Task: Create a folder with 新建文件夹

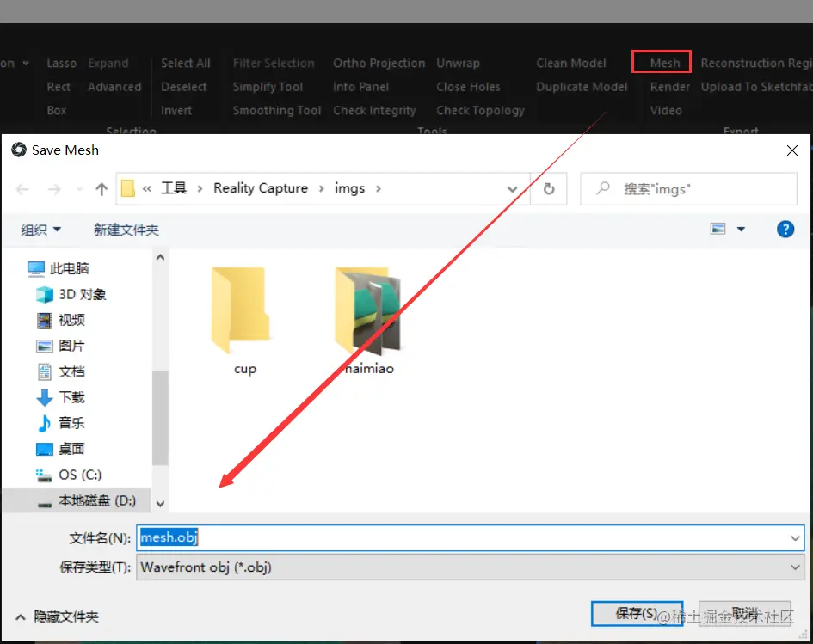Action: tap(126, 229)
